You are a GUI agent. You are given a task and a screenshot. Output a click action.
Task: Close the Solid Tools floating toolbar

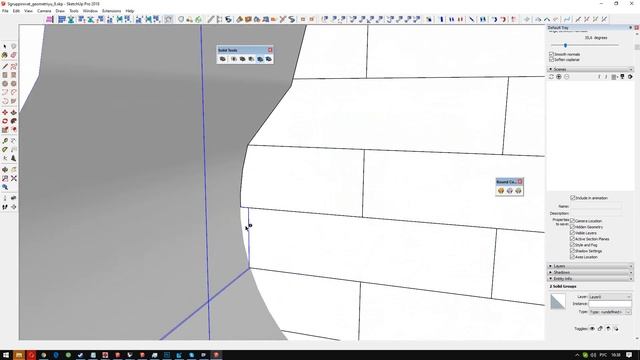tap(270, 50)
